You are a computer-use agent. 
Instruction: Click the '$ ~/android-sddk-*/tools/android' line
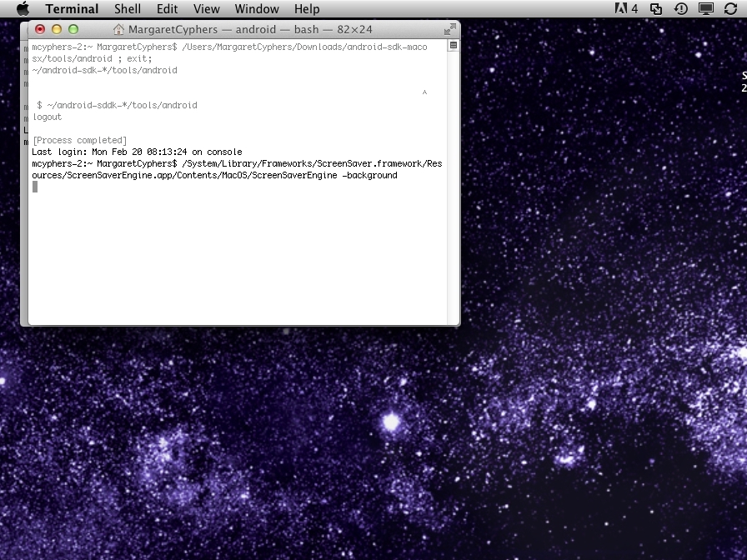point(118,105)
